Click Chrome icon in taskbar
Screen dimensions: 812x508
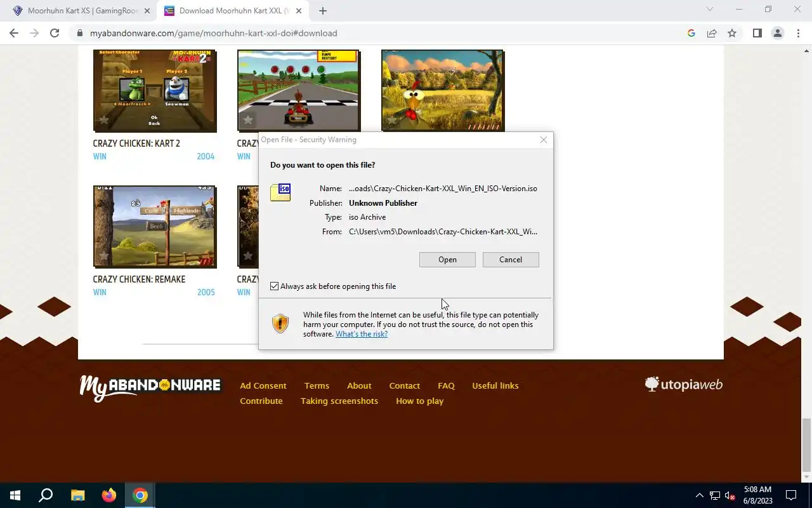coord(140,495)
